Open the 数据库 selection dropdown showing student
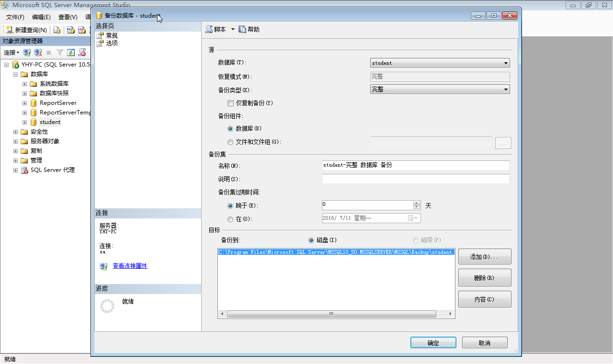The height and width of the screenshot is (364, 613). pos(440,63)
